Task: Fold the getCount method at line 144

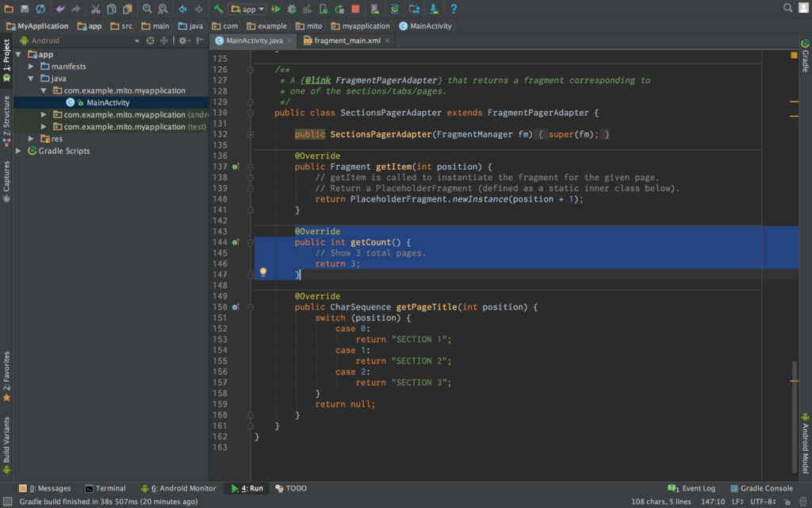Action: [251, 243]
